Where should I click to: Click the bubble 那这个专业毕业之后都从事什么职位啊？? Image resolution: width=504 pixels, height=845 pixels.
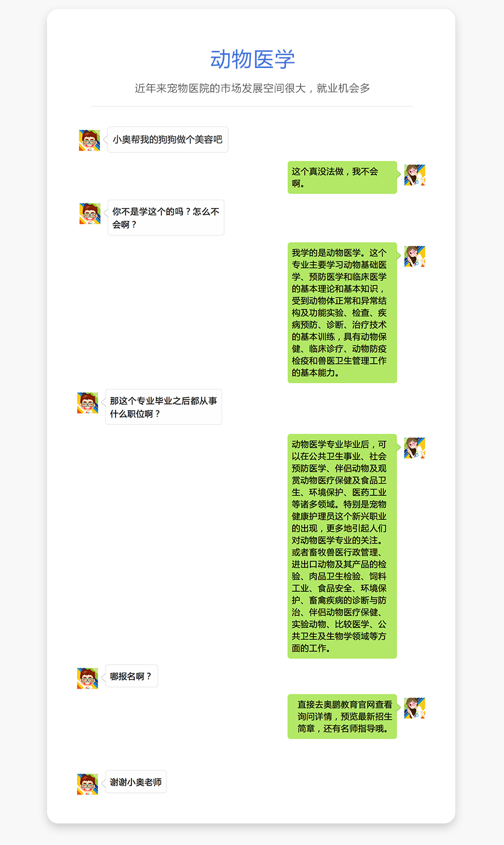[x=164, y=407]
